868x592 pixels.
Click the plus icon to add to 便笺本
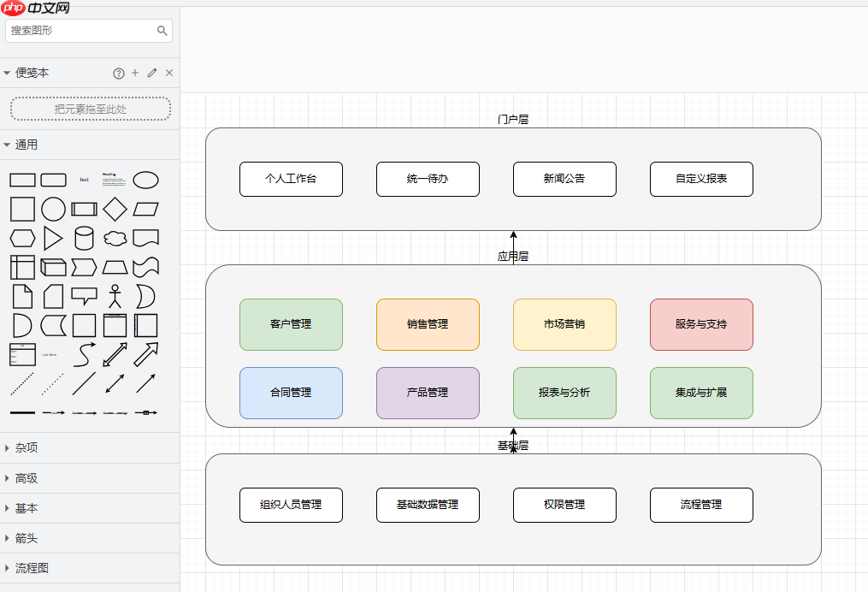[x=134, y=73]
